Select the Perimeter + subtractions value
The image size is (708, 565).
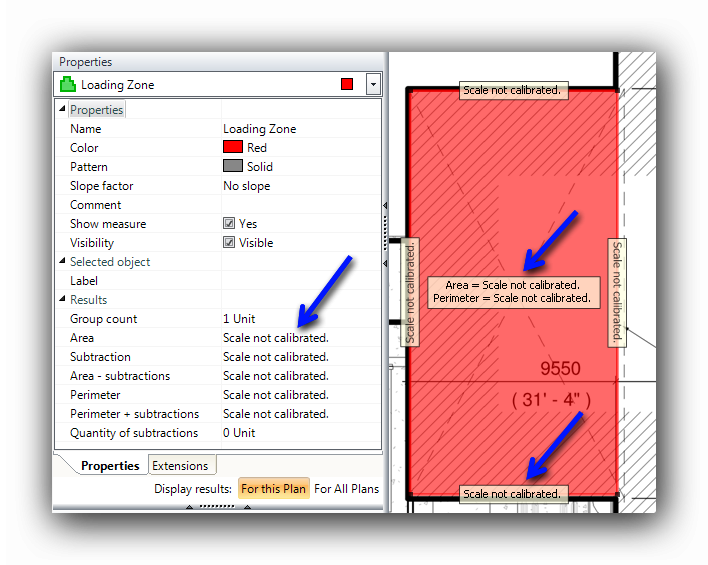coord(301,413)
